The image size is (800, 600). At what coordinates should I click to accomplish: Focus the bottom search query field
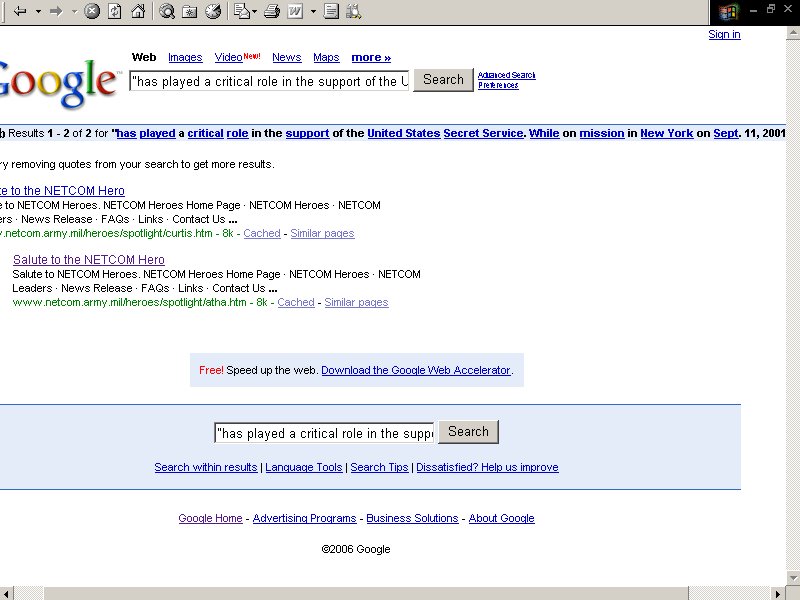[x=324, y=433]
